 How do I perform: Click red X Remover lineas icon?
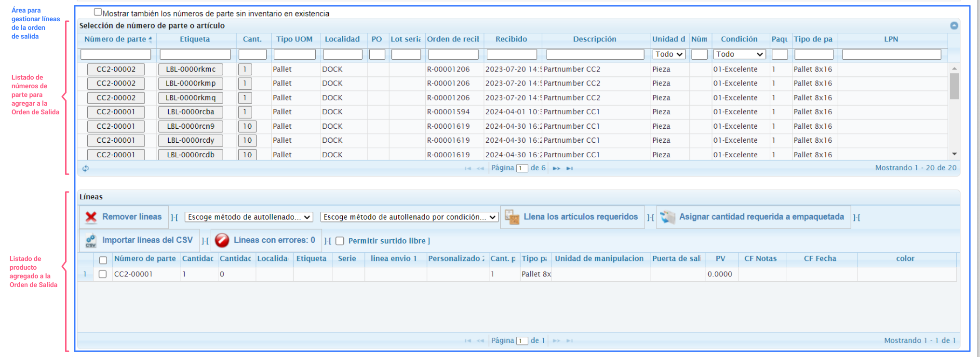coord(91,217)
